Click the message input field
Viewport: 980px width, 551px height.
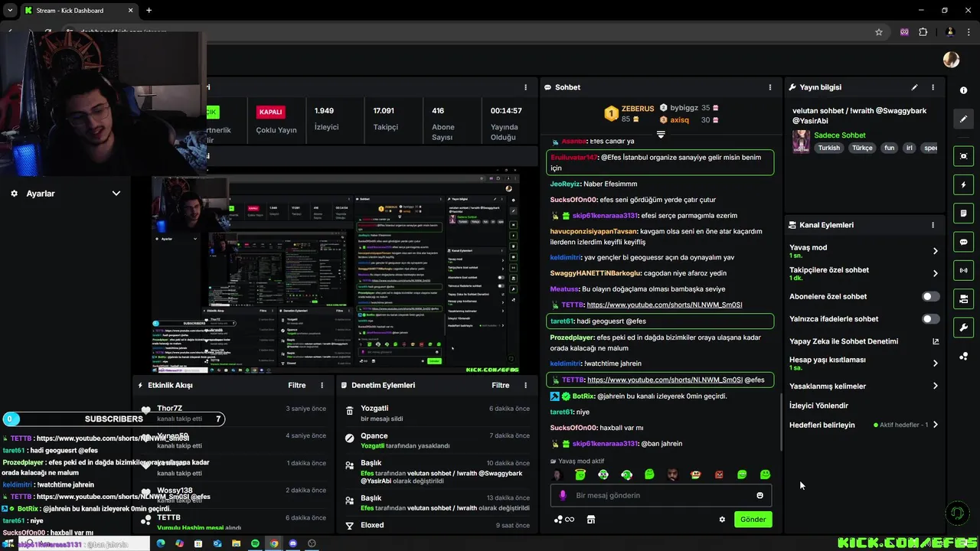tap(661, 495)
